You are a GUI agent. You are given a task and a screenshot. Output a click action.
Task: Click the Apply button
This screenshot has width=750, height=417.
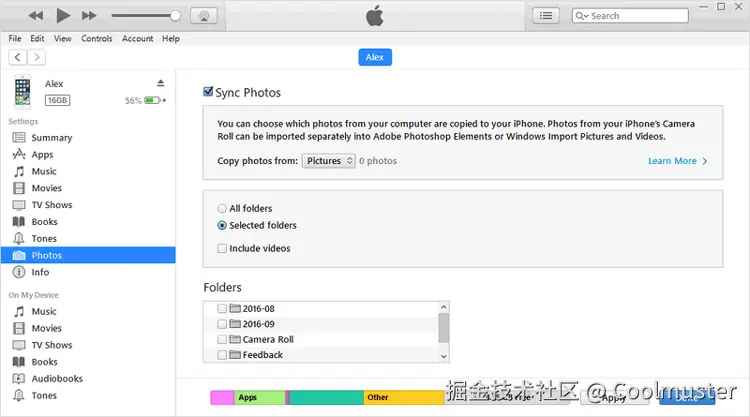click(x=615, y=397)
